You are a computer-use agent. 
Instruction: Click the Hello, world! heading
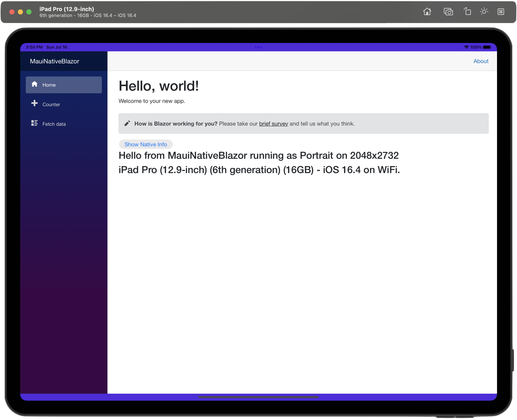[x=158, y=86]
